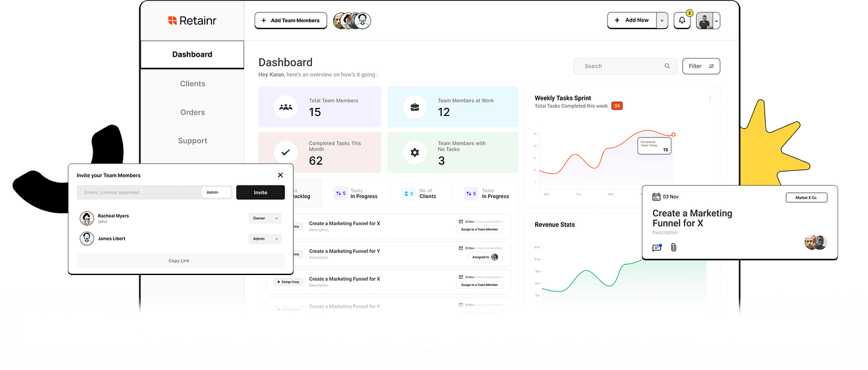868x370 pixels.
Task: Click the emails input in invite dialog
Action: coord(139,192)
